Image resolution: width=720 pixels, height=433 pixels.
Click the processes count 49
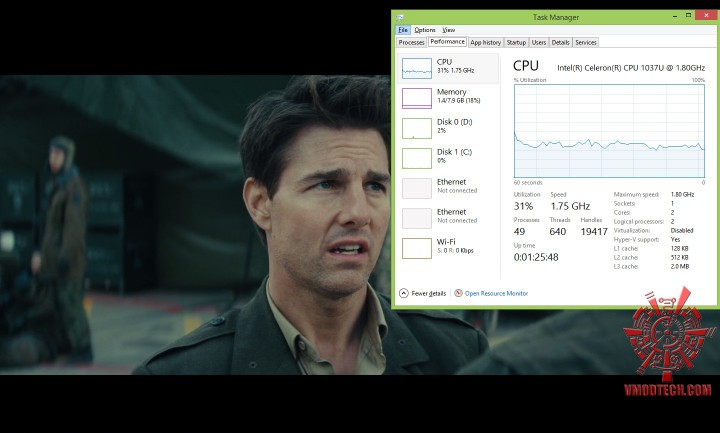point(519,232)
